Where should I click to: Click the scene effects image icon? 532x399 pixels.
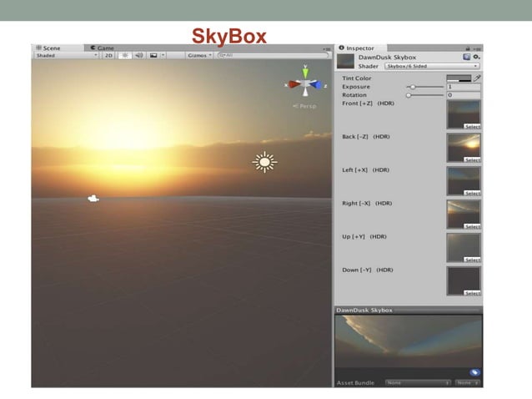(152, 55)
